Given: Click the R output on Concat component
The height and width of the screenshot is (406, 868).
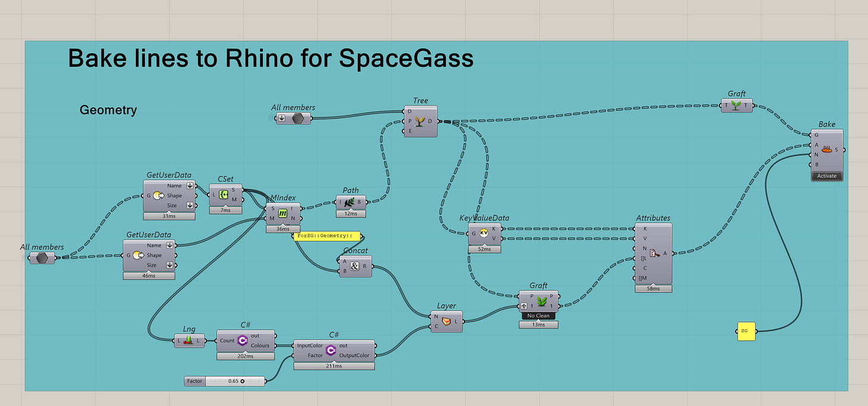Looking at the screenshot, I should [364, 266].
